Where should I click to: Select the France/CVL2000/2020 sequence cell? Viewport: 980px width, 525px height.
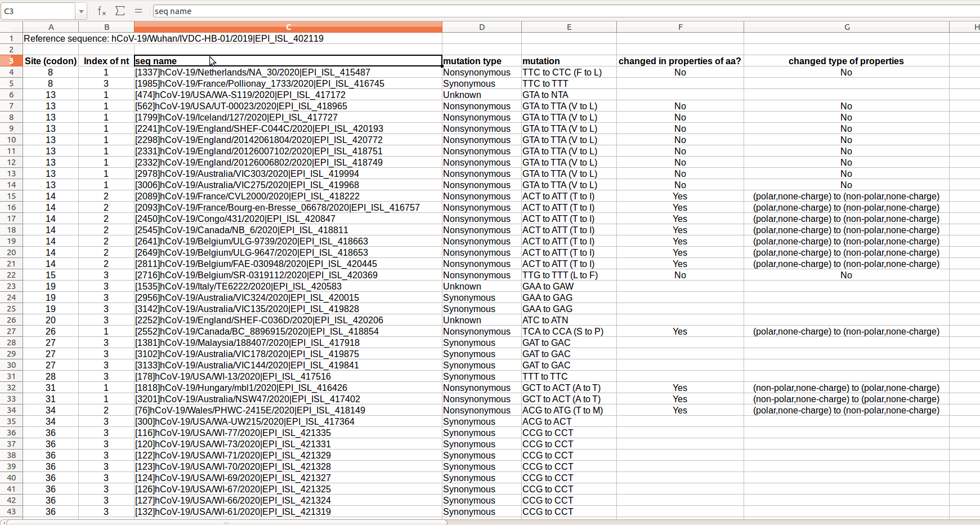288,196
